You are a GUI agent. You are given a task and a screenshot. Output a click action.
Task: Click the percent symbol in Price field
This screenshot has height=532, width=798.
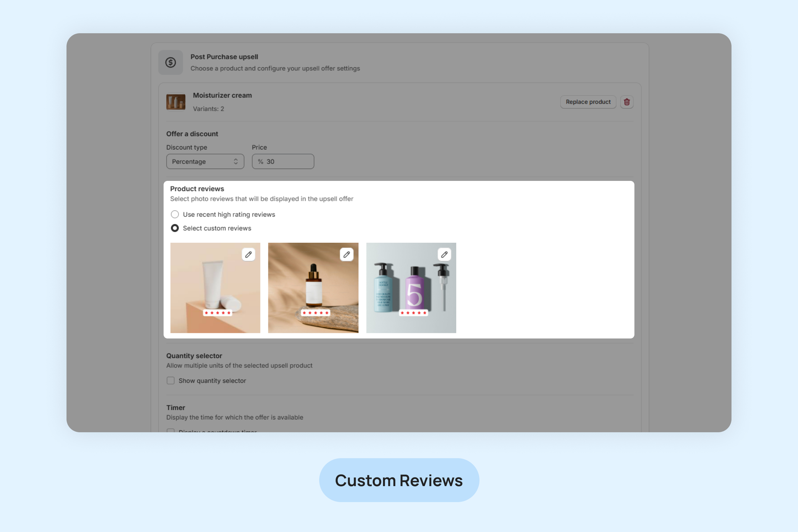tap(261, 162)
